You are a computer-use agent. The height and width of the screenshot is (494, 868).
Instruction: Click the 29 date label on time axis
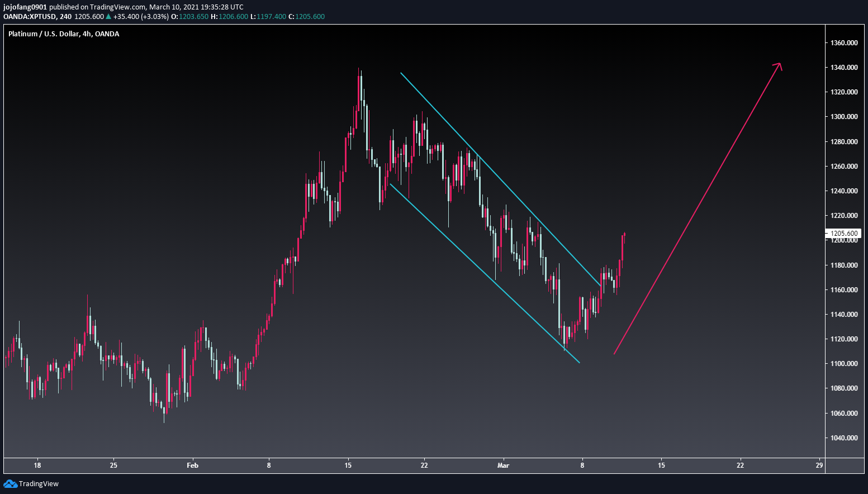point(819,465)
